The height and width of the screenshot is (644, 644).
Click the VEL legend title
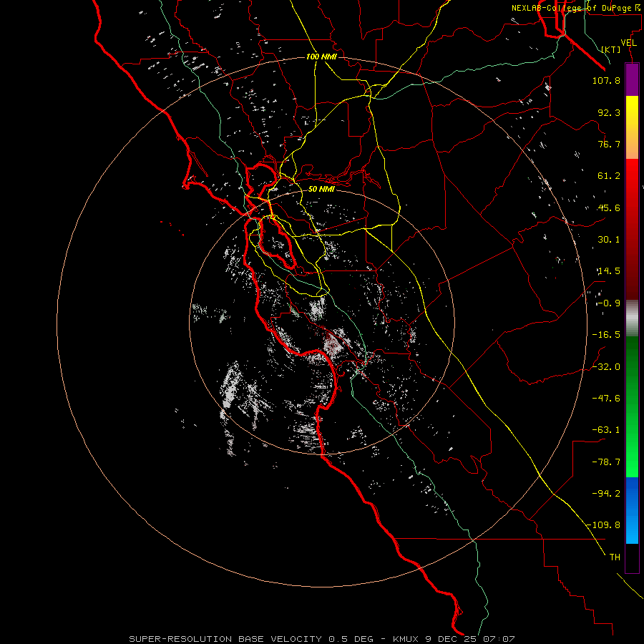(628, 43)
